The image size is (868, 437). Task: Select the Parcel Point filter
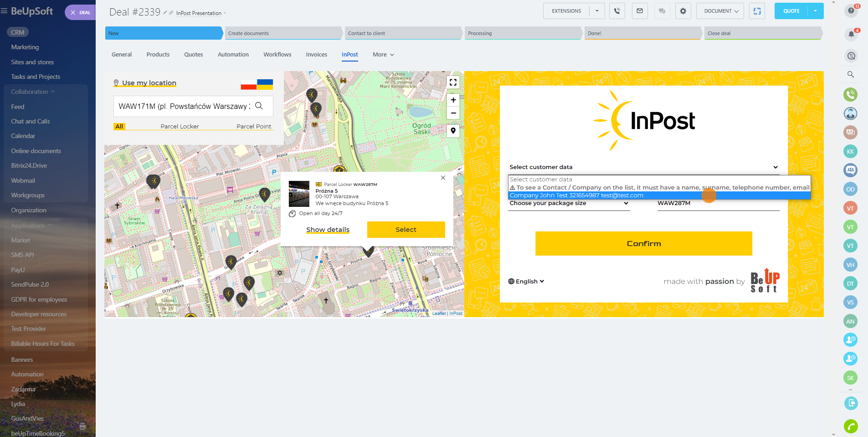pyautogui.click(x=253, y=126)
